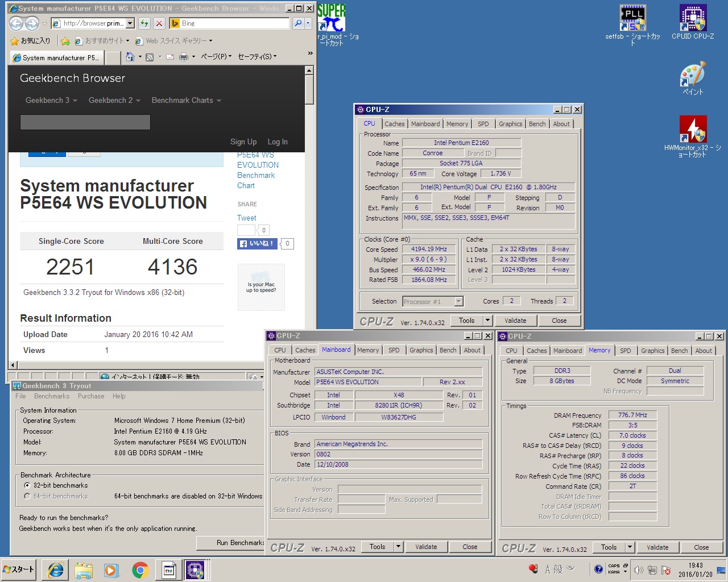Image resolution: width=728 pixels, height=582 pixels.
Task: Click Validate in the CPU window
Action: (515, 321)
